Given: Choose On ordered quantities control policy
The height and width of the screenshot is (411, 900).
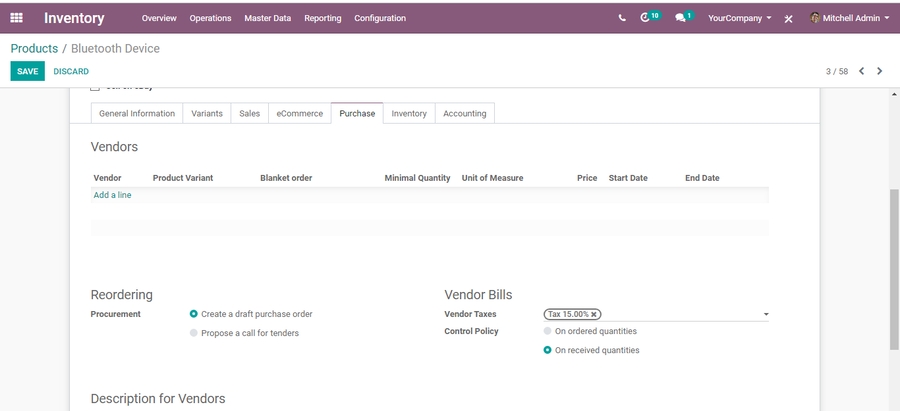Looking at the screenshot, I should [547, 331].
